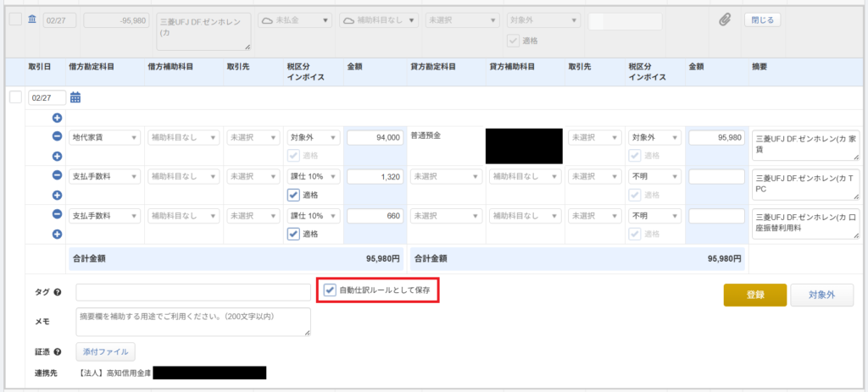Toggle 自動仕訳ルールとして保存 checkbox

330,290
